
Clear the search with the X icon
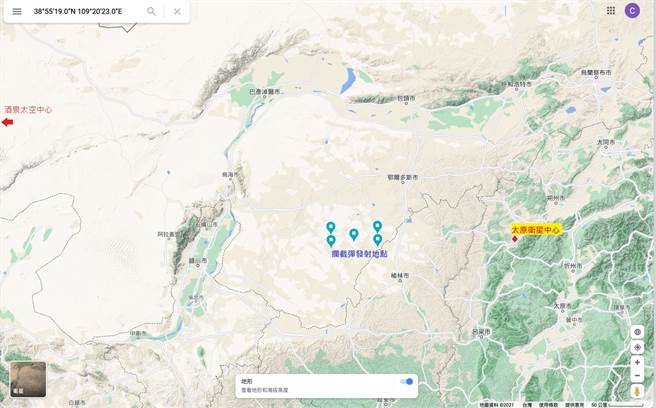(177, 11)
